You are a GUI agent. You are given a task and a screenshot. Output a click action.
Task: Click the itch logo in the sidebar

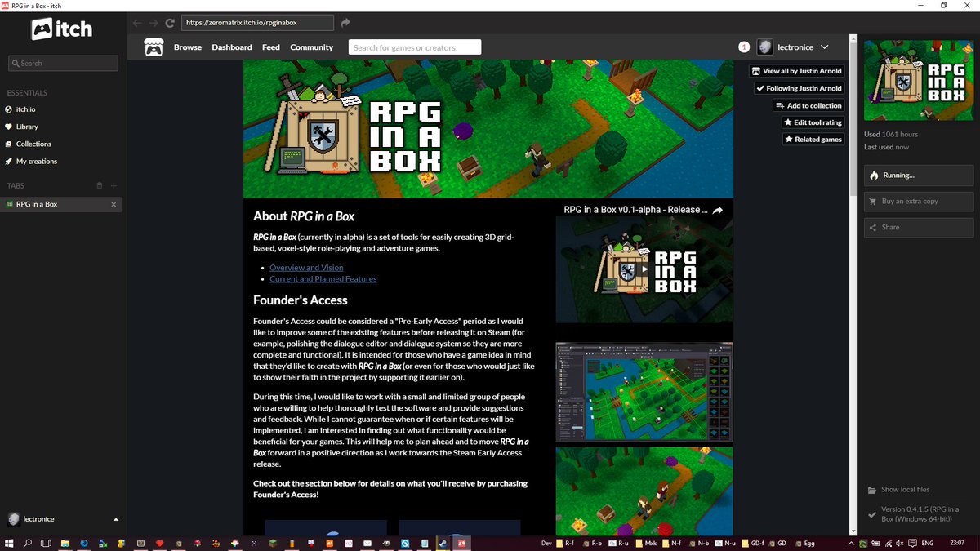61,30
